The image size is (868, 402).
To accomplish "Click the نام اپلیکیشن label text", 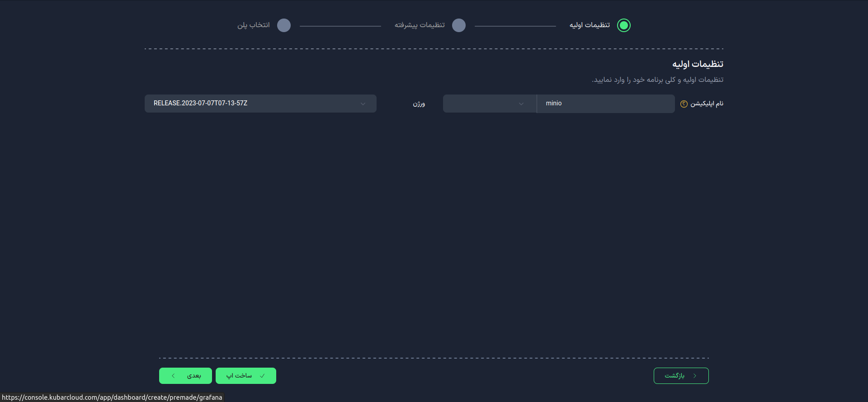I will (x=707, y=104).
